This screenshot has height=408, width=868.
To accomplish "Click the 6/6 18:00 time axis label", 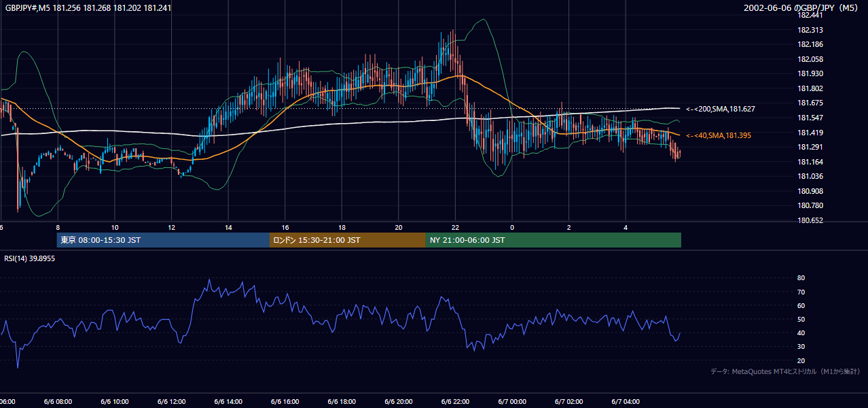I will click(342, 402).
